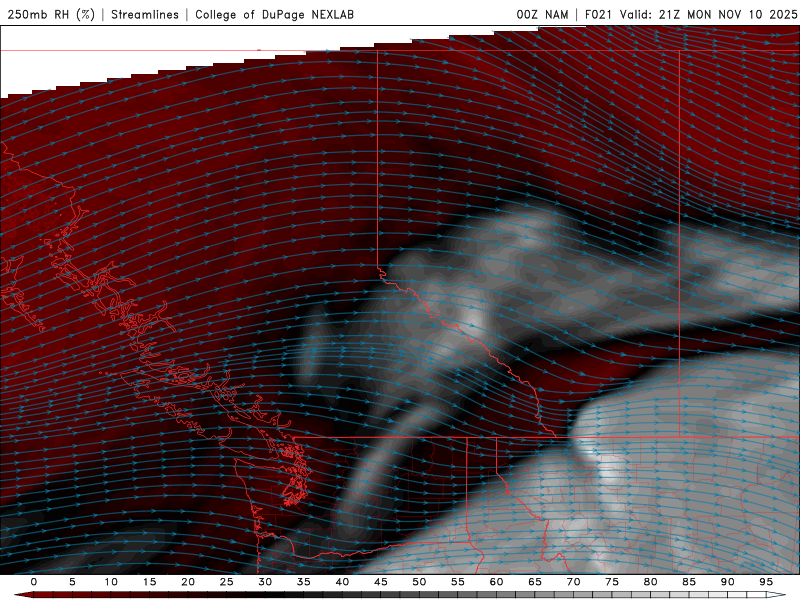800x600 pixels.
Task: Select the colorbar label "15"
Action: [x=149, y=582]
